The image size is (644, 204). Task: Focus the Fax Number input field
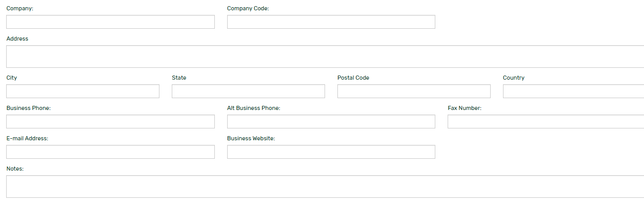(x=546, y=121)
